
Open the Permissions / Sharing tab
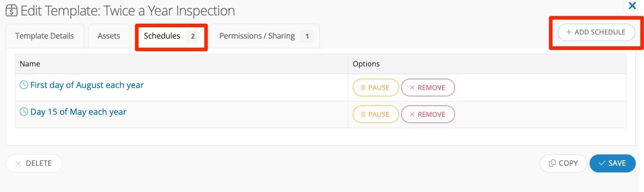tap(265, 36)
